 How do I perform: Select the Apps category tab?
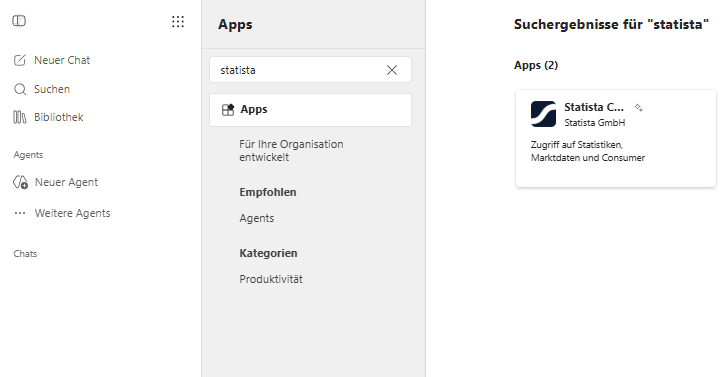(x=310, y=110)
